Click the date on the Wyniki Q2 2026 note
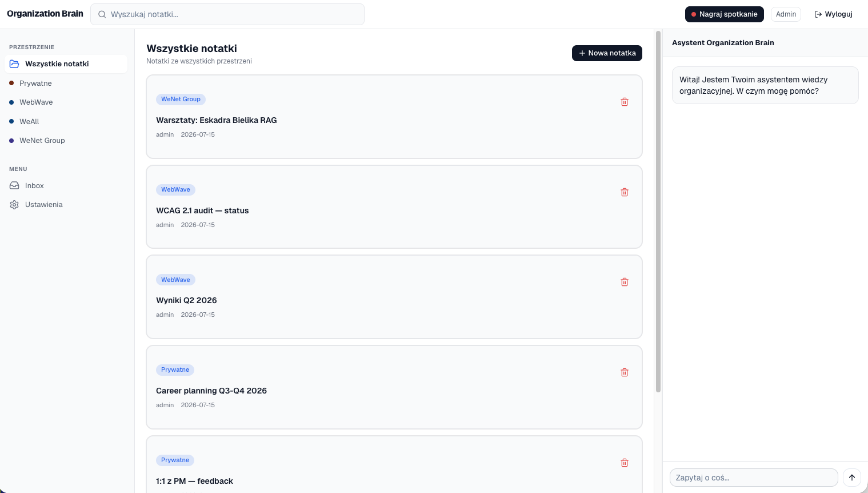The height and width of the screenshot is (493, 868). coord(198,315)
